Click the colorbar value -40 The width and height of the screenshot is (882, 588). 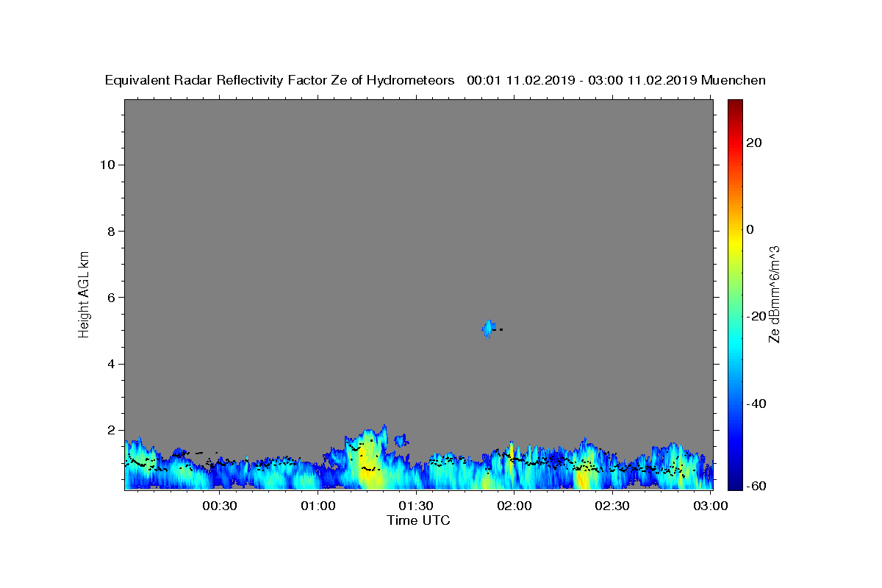756,404
